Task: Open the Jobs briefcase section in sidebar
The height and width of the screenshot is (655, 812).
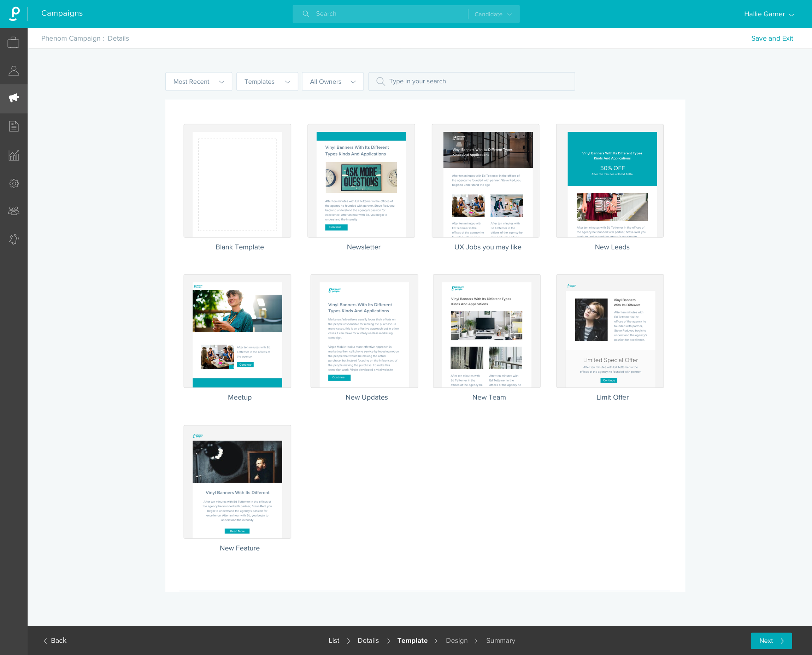Action: tap(13, 42)
